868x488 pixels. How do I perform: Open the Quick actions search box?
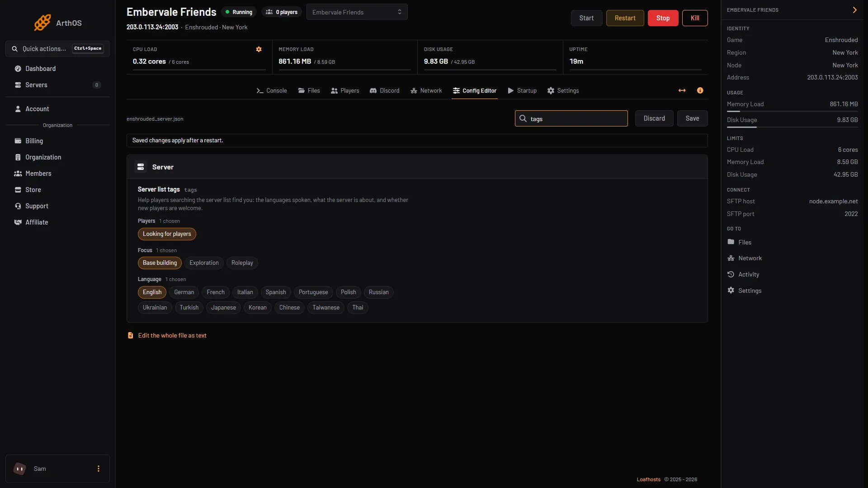pos(57,48)
